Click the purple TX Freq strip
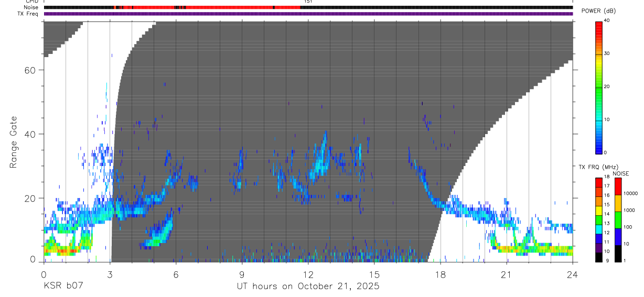 pyautogui.click(x=308, y=14)
